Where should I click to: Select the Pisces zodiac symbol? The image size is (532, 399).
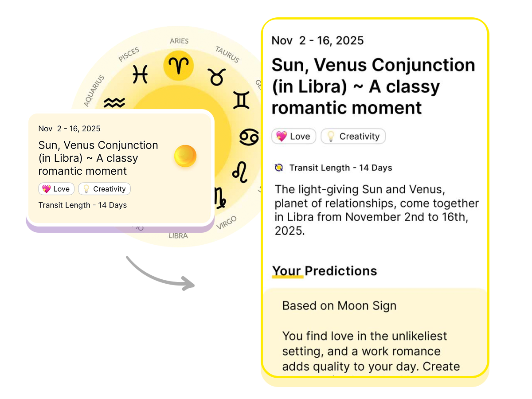tap(140, 74)
